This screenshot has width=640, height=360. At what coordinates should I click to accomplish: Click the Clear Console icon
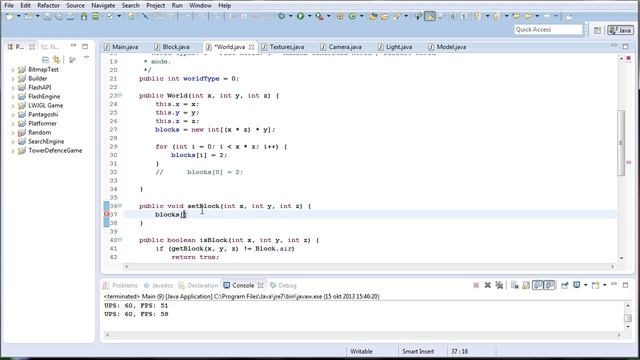(514, 285)
